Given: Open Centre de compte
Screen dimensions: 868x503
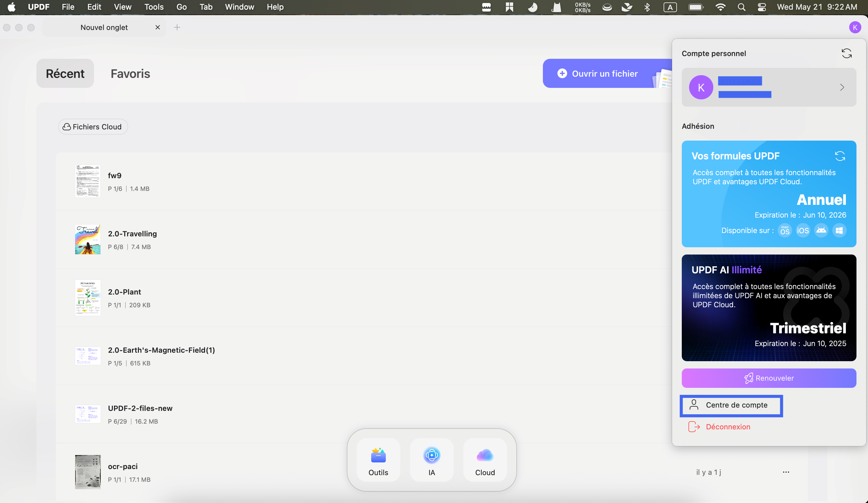Looking at the screenshot, I should point(731,405).
